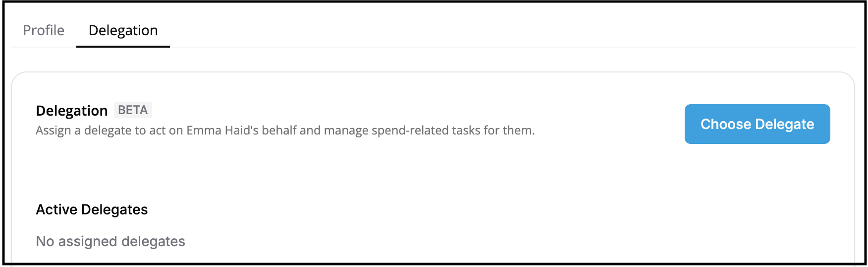This screenshot has width=868, height=267.
Task: Click the bold Delegation title in the card
Action: [x=72, y=111]
